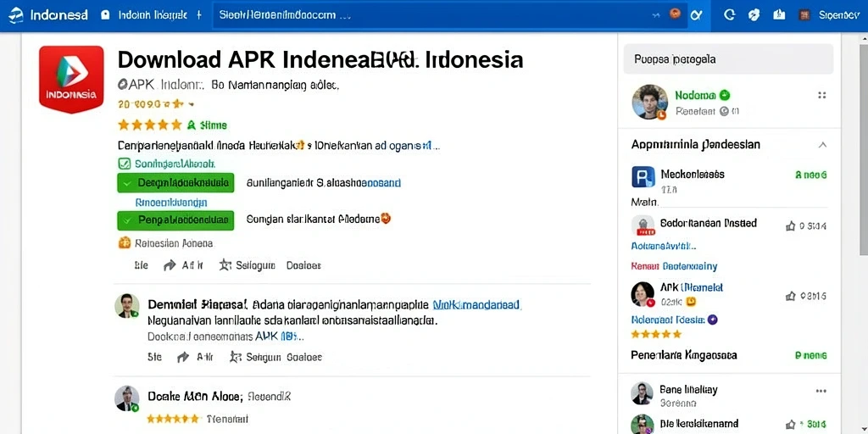Rate using the five yellow stars under title

pyautogui.click(x=149, y=125)
